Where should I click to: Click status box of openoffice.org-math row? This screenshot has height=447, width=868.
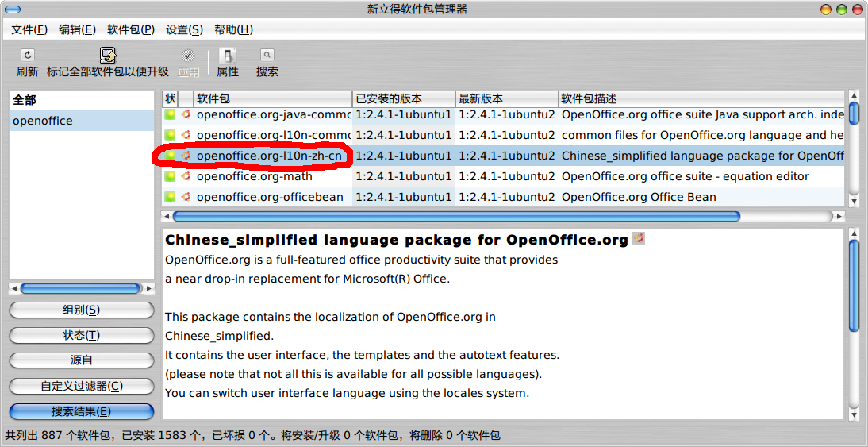(x=170, y=176)
